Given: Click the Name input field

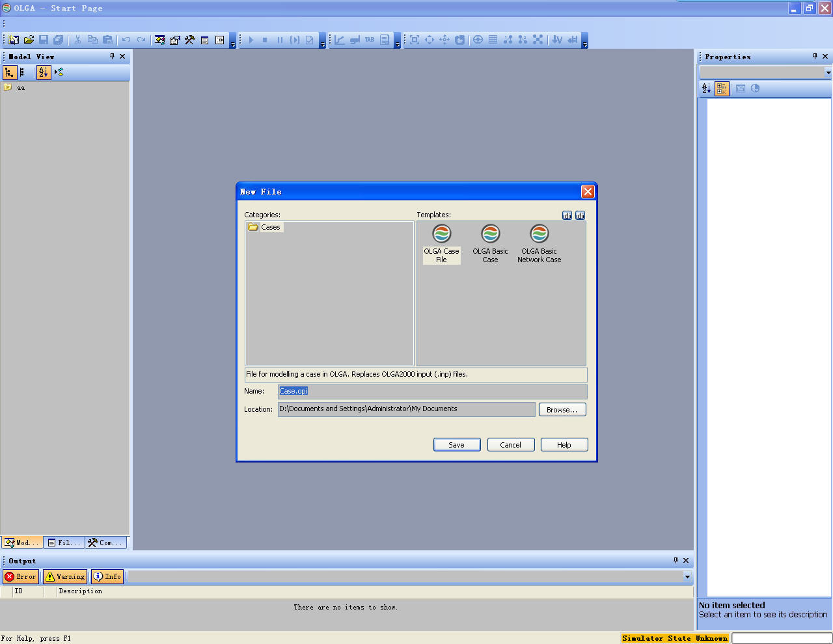Looking at the screenshot, I should click(x=433, y=391).
